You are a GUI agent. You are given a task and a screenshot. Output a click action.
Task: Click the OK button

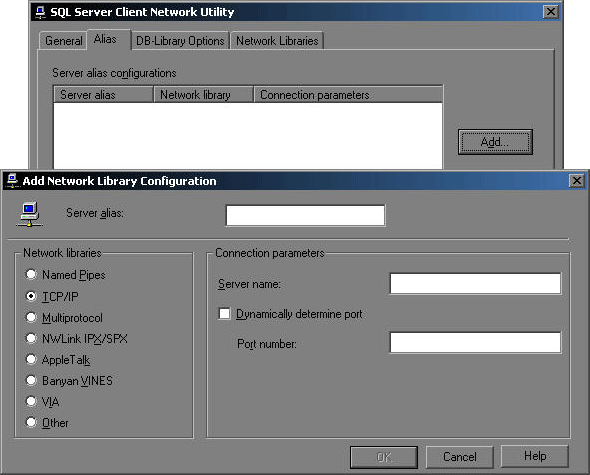384,457
